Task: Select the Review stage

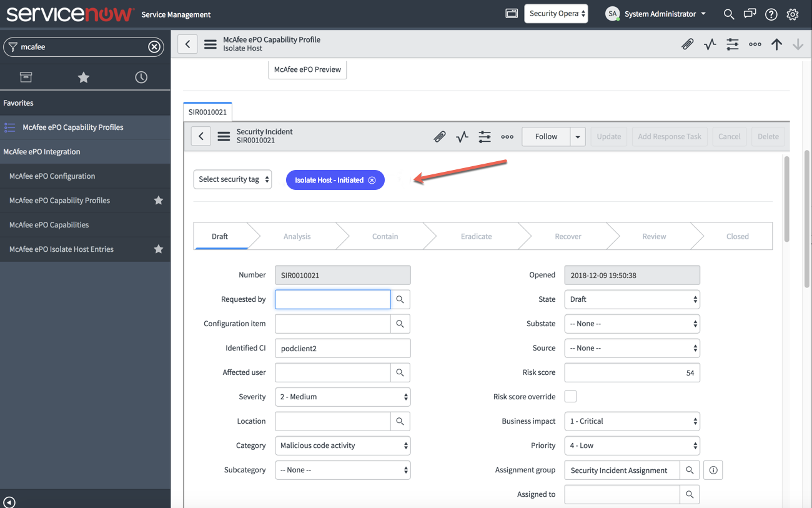Action: (x=654, y=236)
